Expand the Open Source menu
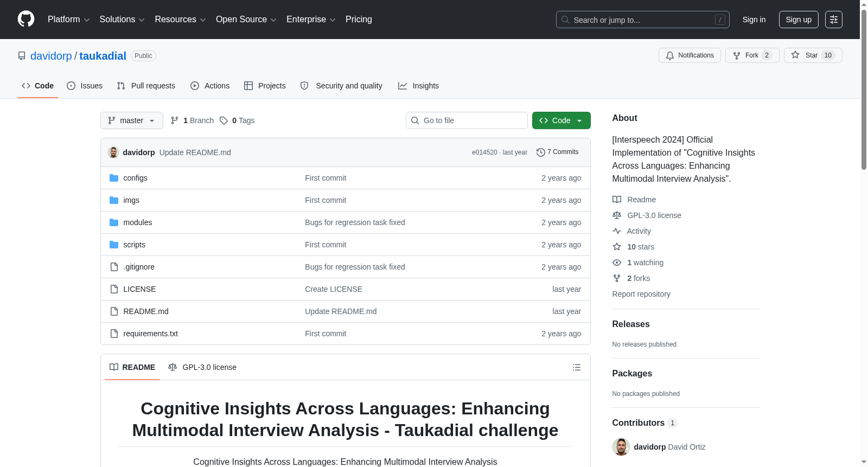Image resolution: width=868 pixels, height=467 pixels. point(246,20)
